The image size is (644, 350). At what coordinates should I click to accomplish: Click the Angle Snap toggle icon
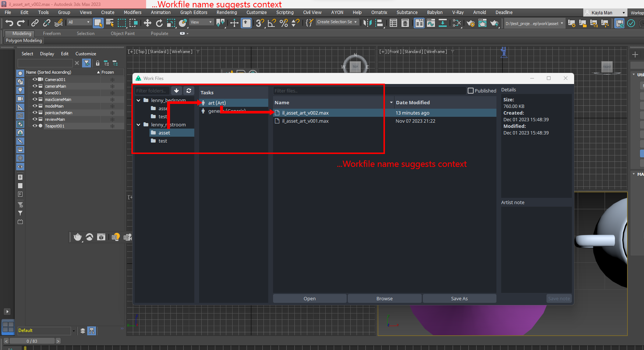click(272, 23)
